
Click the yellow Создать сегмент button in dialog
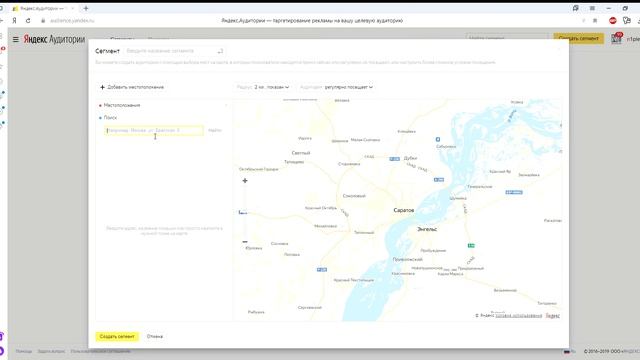pos(117,336)
